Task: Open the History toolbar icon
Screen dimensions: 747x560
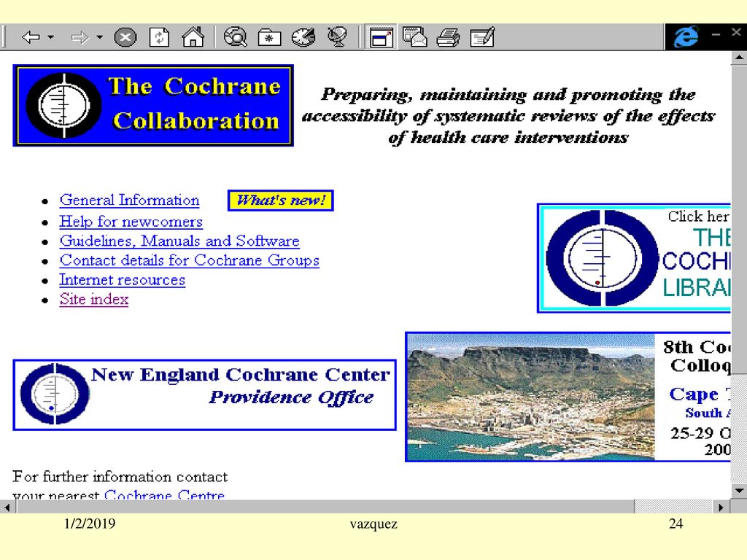Action: pos(303,37)
